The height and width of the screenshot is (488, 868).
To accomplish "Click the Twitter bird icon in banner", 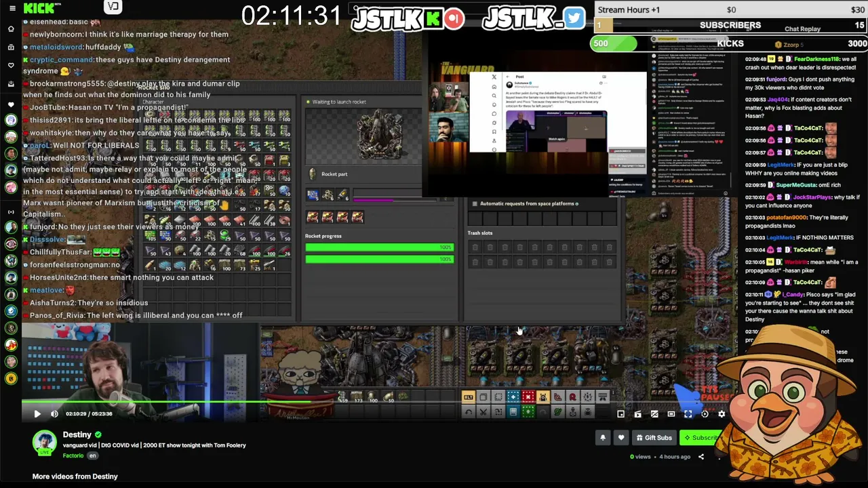I will (574, 18).
